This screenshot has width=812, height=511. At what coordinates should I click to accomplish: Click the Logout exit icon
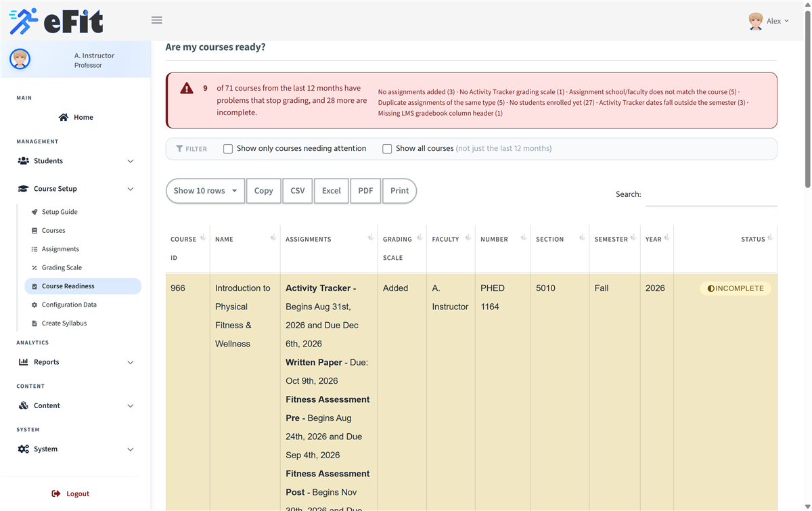pos(56,494)
